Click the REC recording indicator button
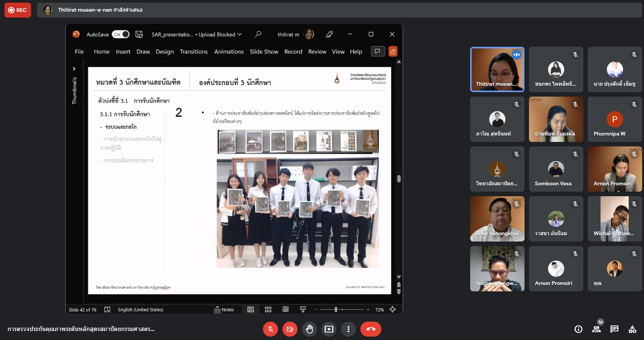The width and height of the screenshot is (644, 340). point(18,10)
